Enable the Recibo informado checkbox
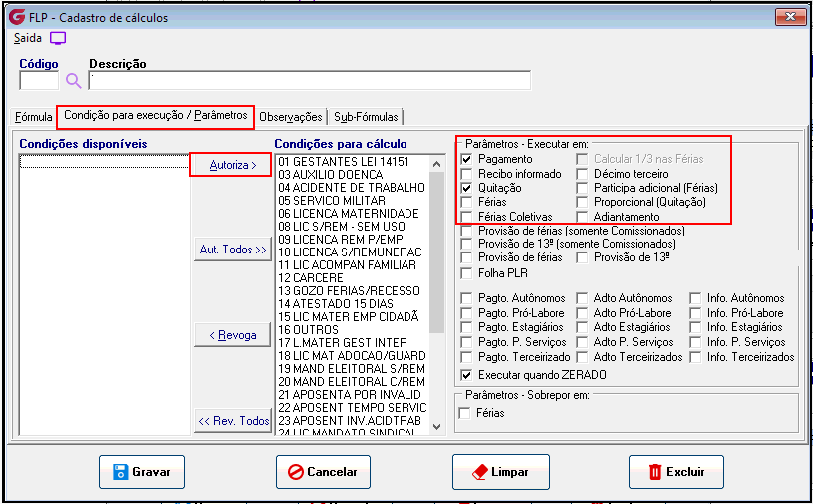The height and width of the screenshot is (504, 813). click(x=467, y=174)
